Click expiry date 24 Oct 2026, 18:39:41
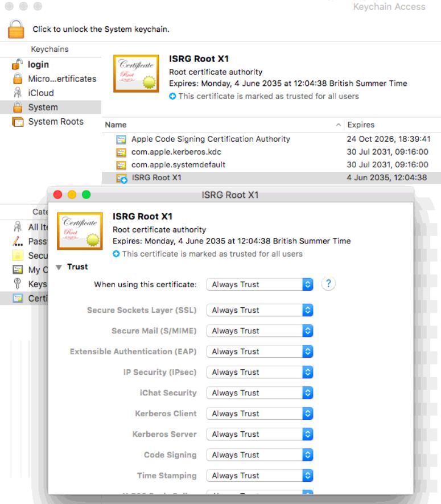The width and height of the screenshot is (441, 504). click(388, 139)
